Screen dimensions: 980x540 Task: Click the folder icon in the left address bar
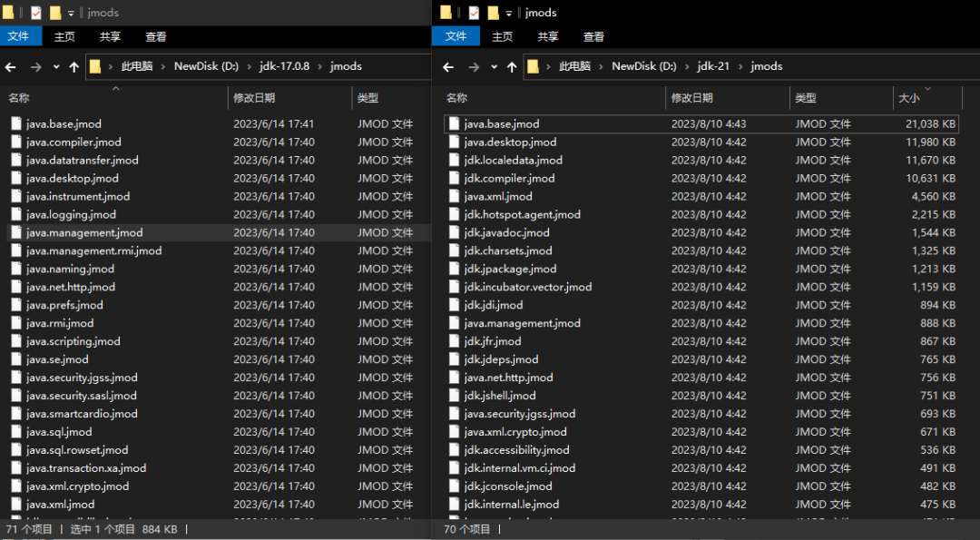pos(93,65)
